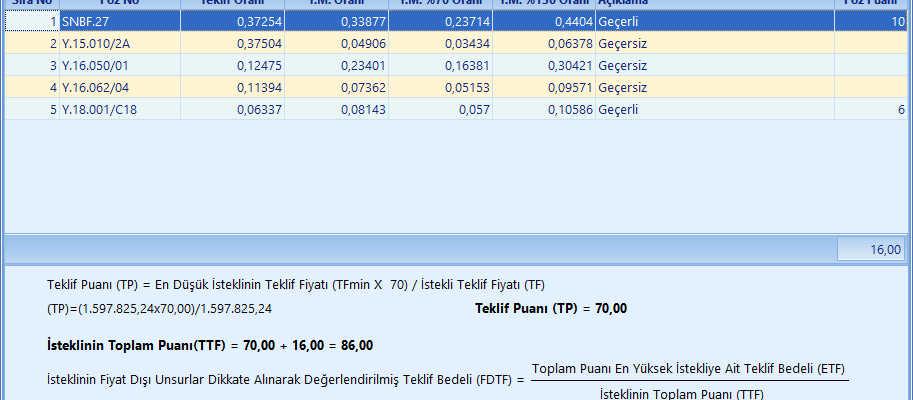
Task: Click the 0,16381 Y.M. %70 cell
Action: click(440, 65)
